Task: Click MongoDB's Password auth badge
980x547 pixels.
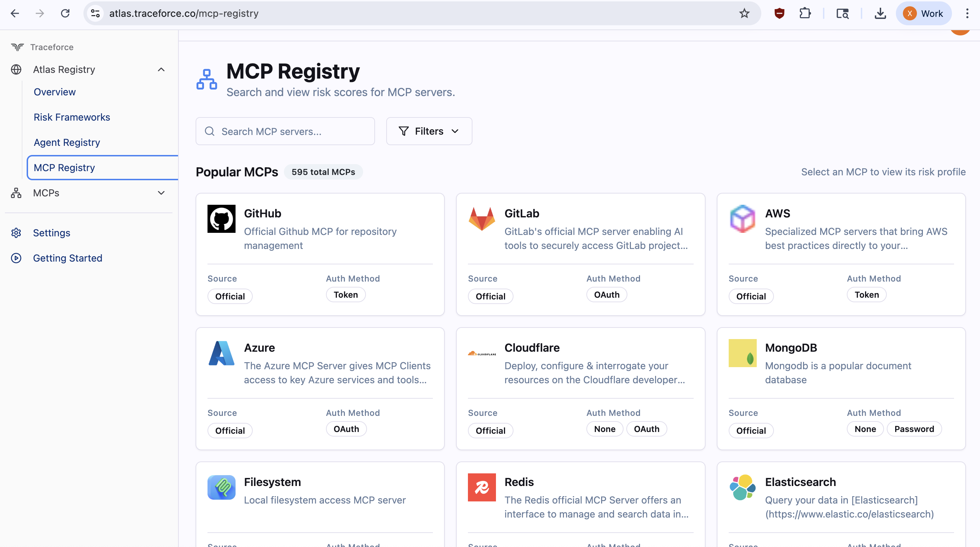Action: 914,429
